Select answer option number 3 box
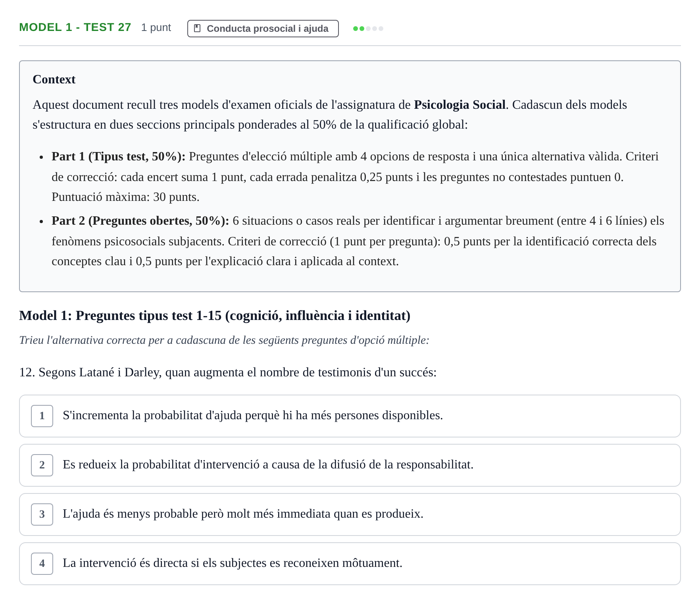Viewport: 700px width, 605px height. pos(42,514)
